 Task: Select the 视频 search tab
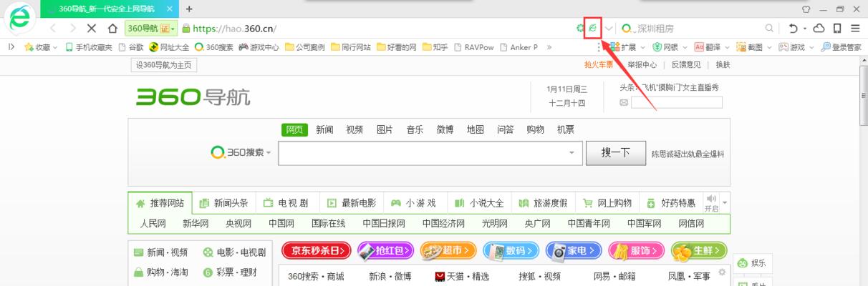[355, 130]
